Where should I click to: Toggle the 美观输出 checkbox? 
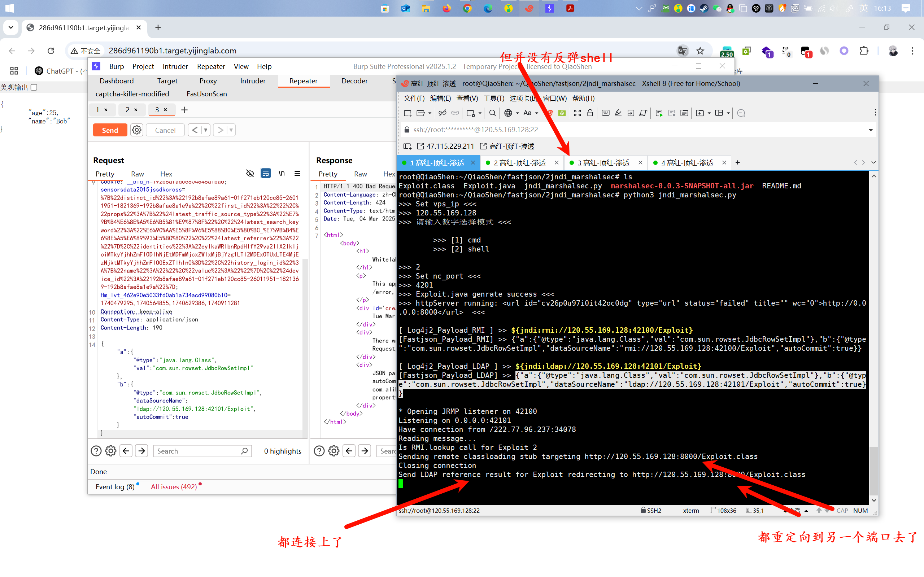pos(34,87)
